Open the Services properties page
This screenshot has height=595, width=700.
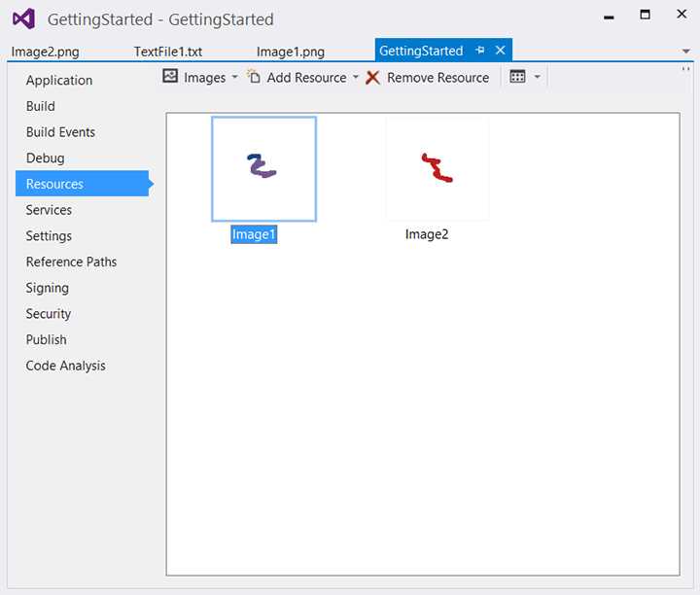(49, 210)
